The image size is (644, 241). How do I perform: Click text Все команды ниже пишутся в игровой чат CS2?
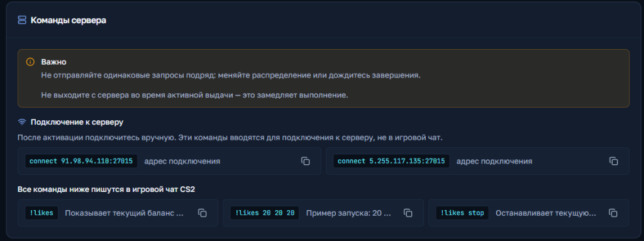coord(106,189)
